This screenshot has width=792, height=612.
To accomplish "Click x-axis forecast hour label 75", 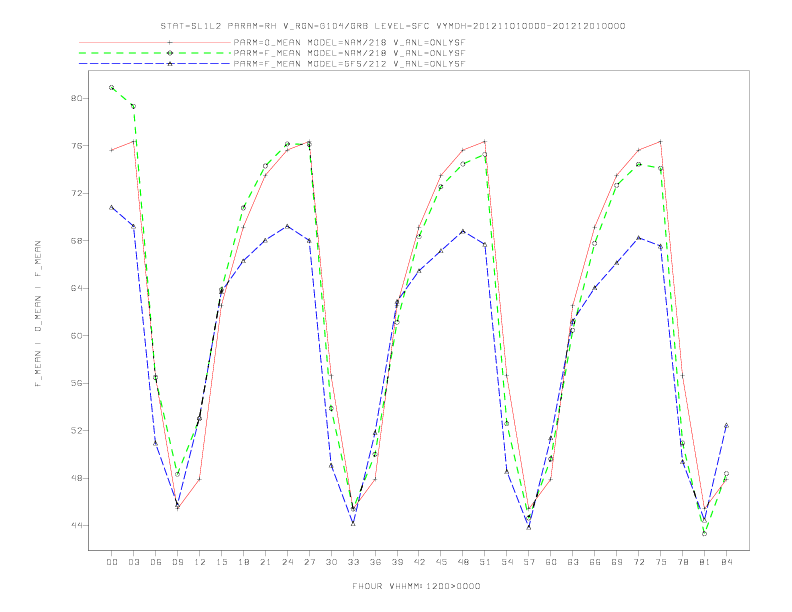I will [x=661, y=562].
